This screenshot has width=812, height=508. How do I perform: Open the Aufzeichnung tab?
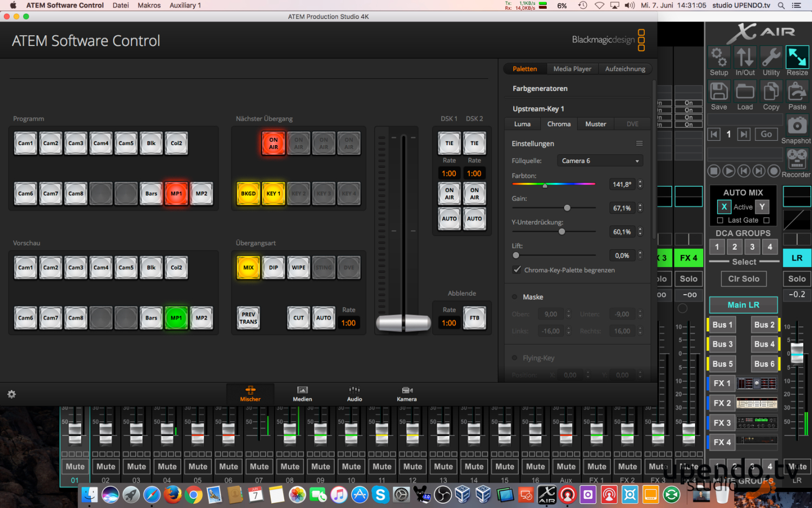tap(625, 69)
